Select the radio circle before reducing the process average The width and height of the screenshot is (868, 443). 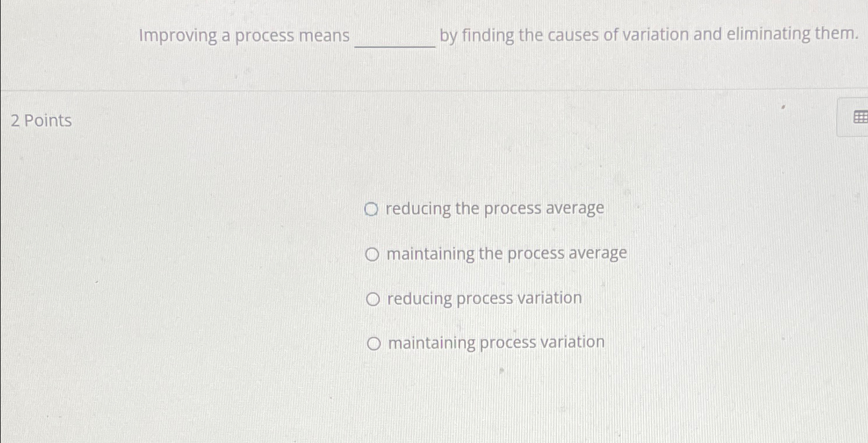coord(373,209)
